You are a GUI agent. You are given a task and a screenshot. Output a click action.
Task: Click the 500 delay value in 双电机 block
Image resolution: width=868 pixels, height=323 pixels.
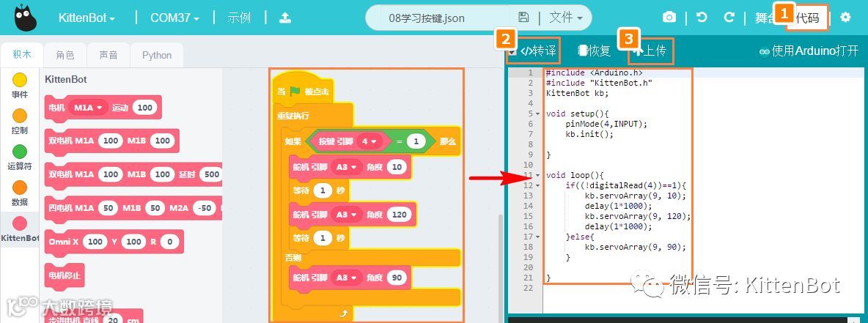tap(210, 175)
